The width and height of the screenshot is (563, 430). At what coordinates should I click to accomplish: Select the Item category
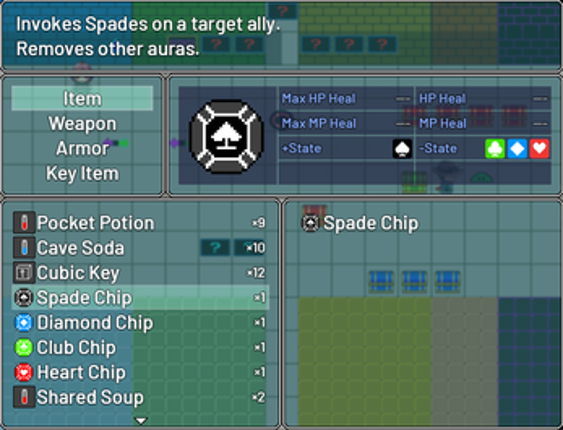click(82, 99)
